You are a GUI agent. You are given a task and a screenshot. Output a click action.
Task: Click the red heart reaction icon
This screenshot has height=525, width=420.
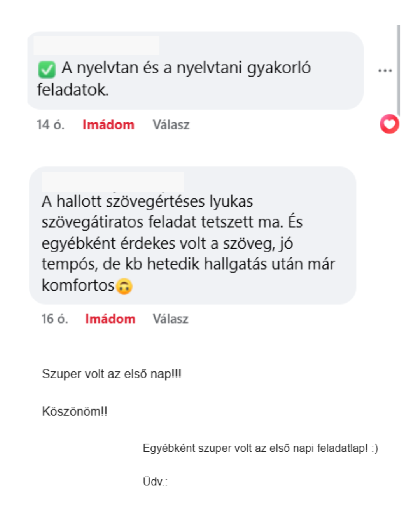(x=389, y=124)
